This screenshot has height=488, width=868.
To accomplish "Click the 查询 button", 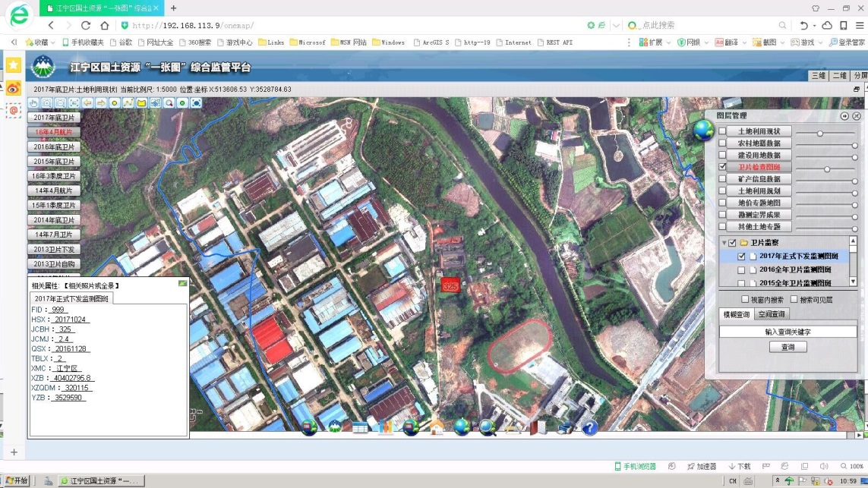I will [x=788, y=347].
